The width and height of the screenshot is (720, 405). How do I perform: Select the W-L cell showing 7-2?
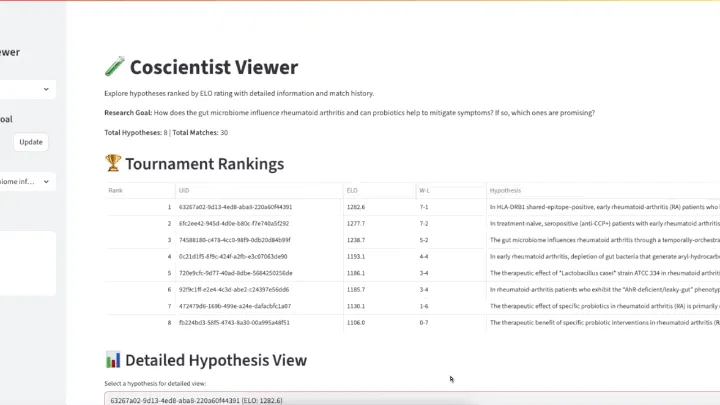pos(451,224)
